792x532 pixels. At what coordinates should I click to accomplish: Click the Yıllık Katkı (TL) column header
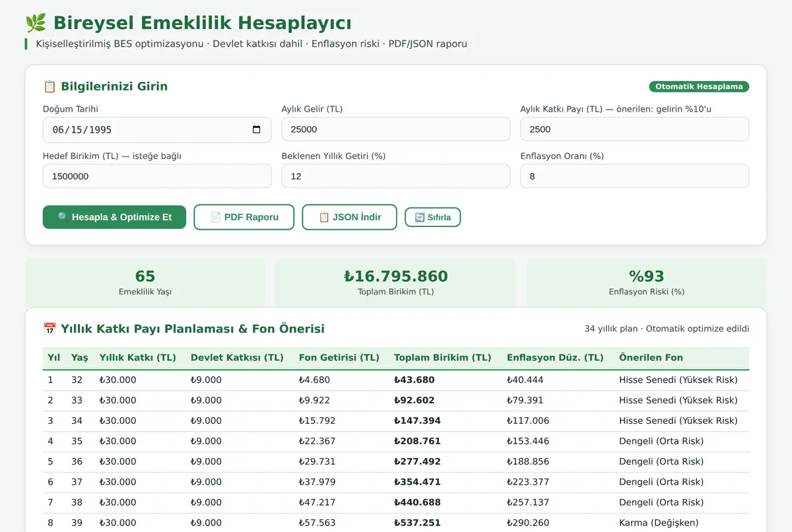point(138,358)
